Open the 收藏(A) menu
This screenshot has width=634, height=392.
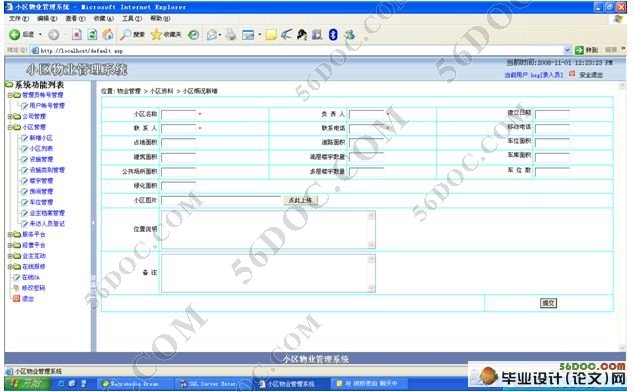point(104,19)
